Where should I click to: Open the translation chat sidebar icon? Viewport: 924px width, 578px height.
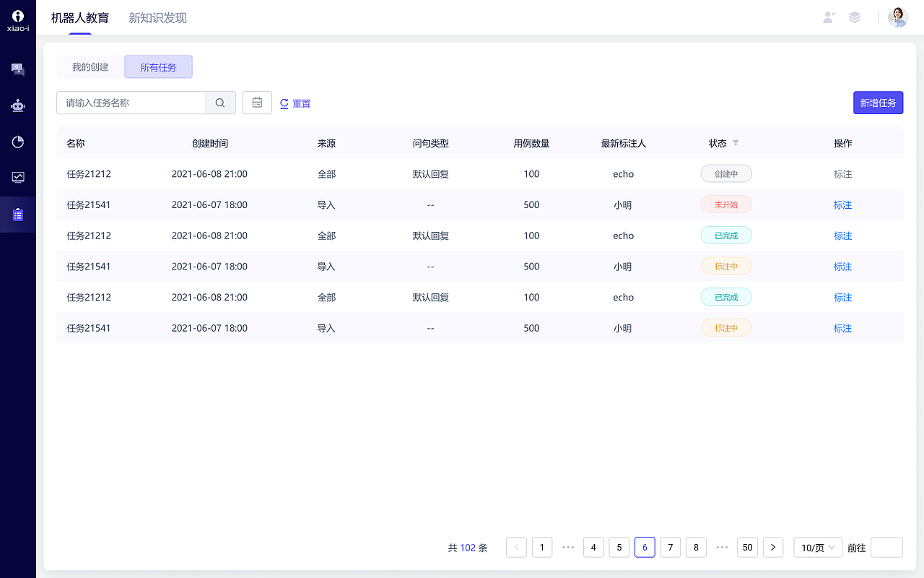coord(17,69)
